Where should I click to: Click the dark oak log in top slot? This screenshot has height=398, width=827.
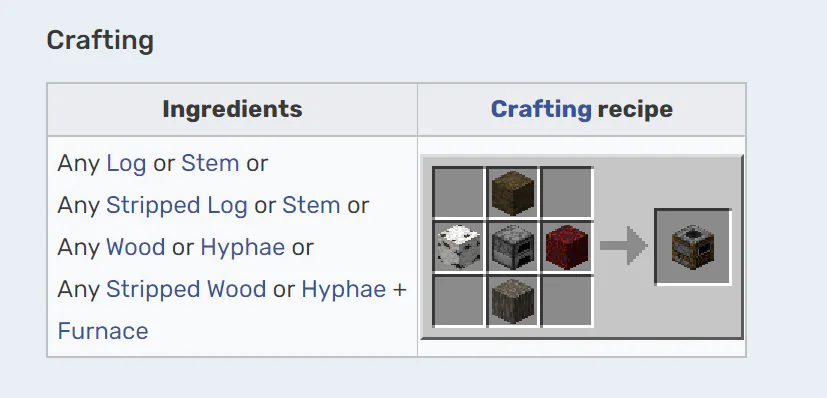coord(512,193)
